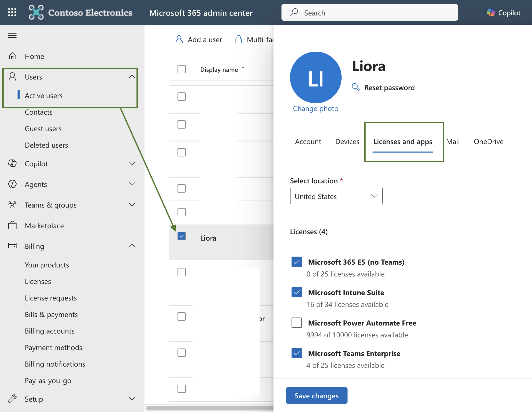Click the Add a user icon
The height and width of the screenshot is (412, 532).
tap(180, 39)
